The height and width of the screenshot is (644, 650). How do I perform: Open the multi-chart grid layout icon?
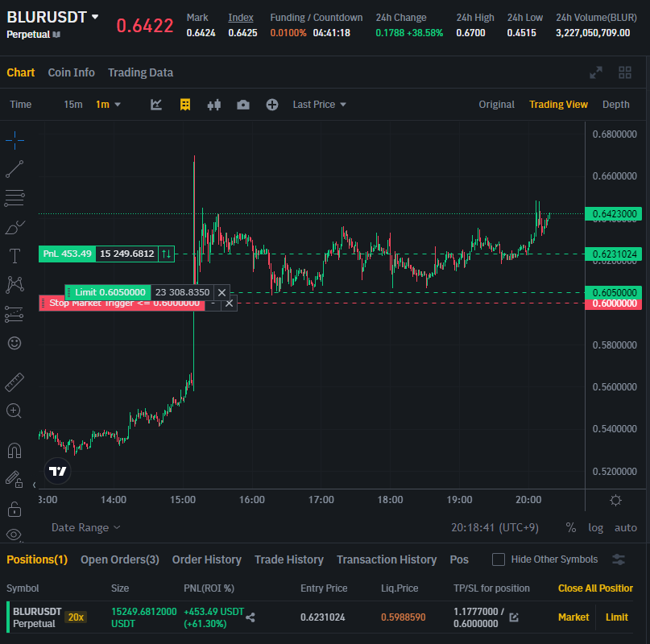coord(625,72)
